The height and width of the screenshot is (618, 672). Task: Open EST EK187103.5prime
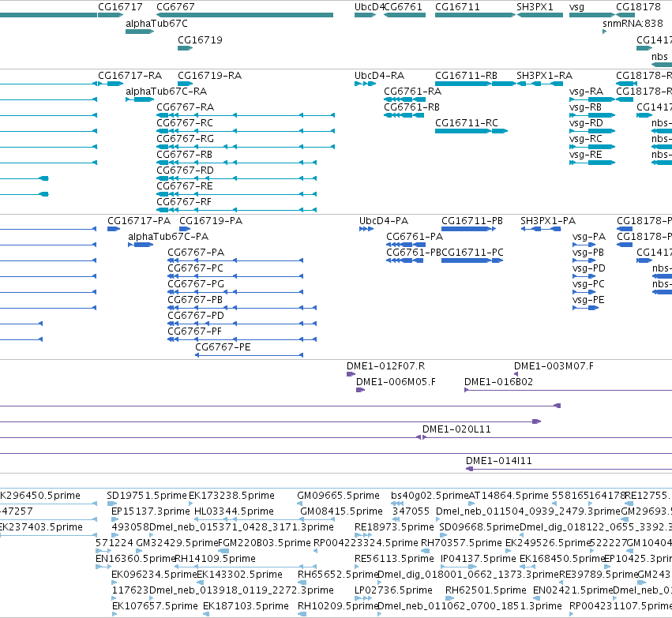(x=246, y=606)
